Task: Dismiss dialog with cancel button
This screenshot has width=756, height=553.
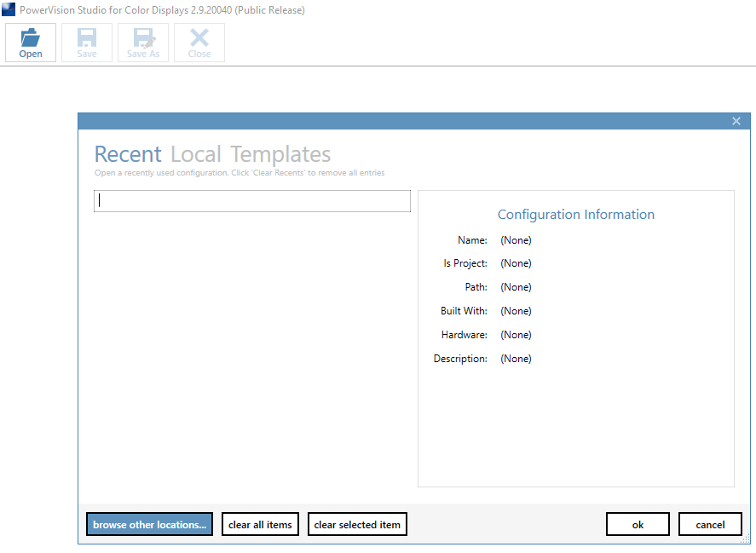Action: [x=710, y=524]
